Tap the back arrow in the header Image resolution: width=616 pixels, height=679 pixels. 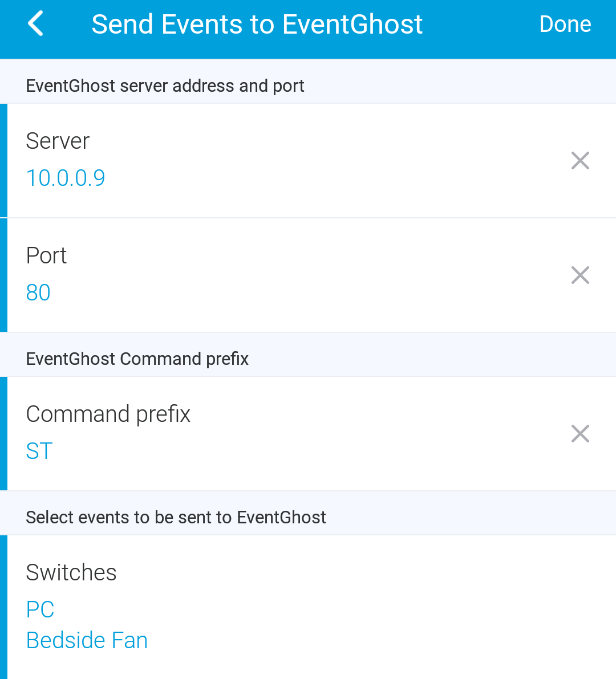pyautogui.click(x=35, y=24)
